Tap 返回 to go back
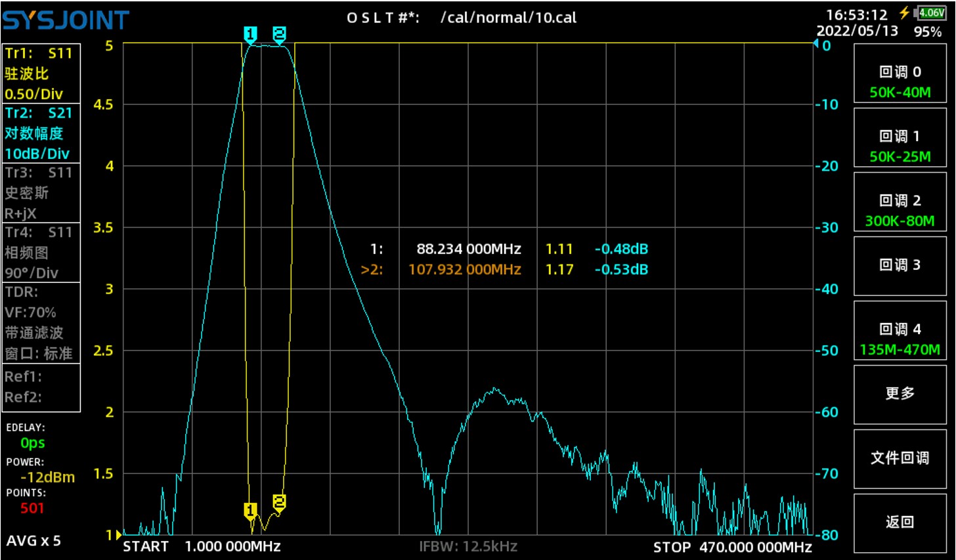956x560 pixels. tap(900, 522)
